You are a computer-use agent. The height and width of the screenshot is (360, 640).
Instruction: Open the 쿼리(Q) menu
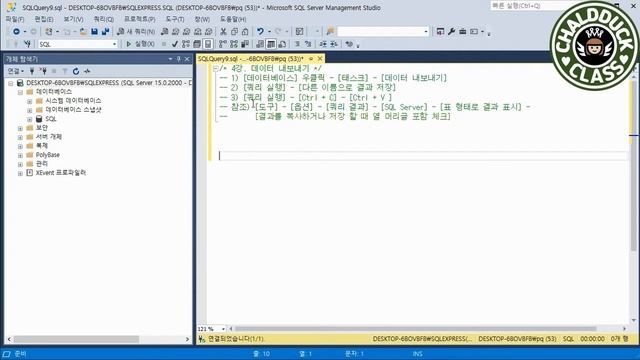[104, 19]
